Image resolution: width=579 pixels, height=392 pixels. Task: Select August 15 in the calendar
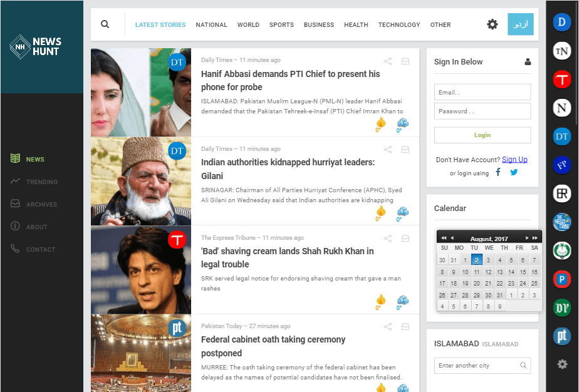tap(523, 272)
